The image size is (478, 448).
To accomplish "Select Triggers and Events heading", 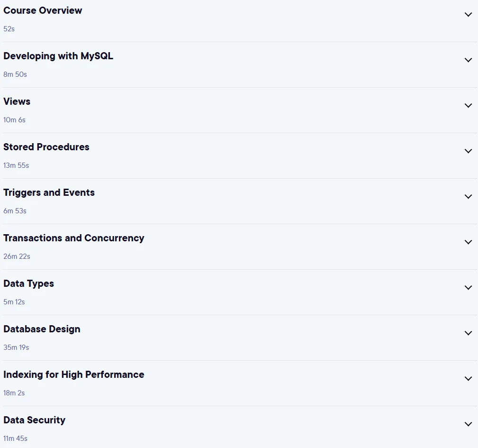I will (49, 193).
